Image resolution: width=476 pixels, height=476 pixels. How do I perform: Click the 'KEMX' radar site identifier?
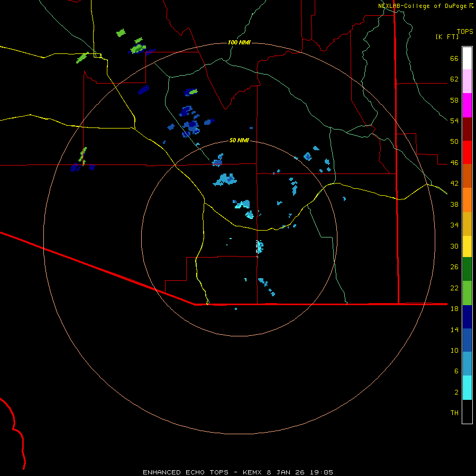(252, 472)
